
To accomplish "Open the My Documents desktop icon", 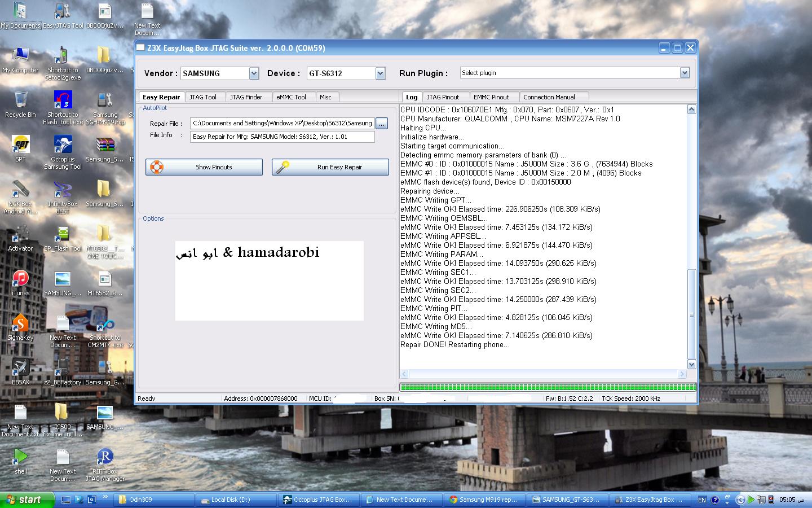I will 20,16.
